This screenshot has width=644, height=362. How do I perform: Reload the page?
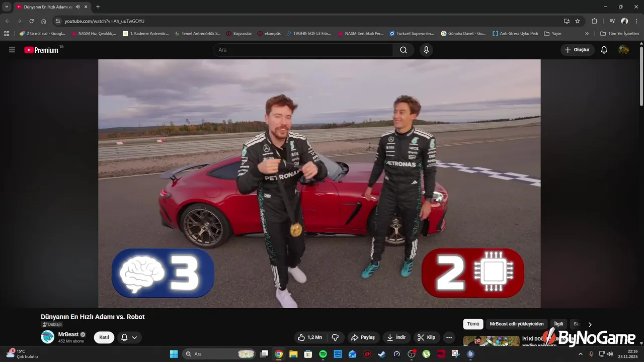pos(31,21)
